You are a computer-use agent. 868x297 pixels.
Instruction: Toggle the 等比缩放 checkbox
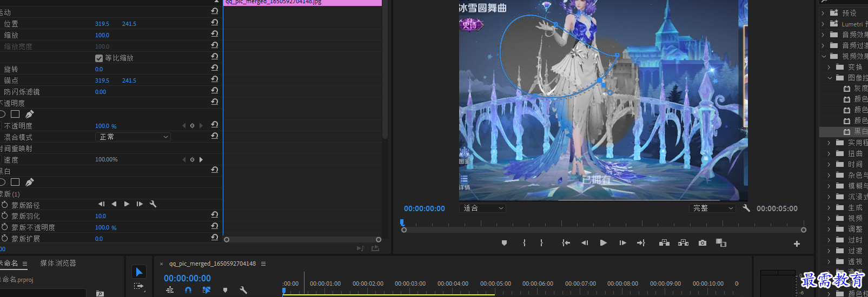pos(99,58)
